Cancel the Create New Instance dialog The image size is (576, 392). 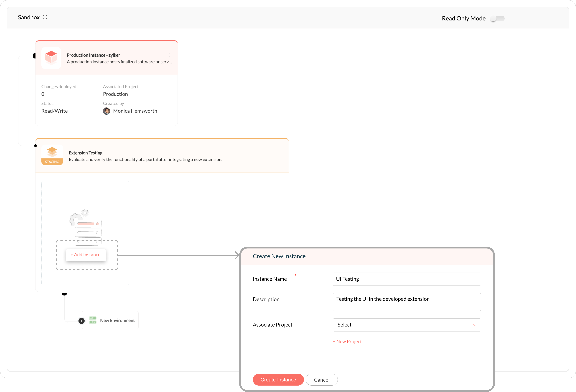coord(321,380)
